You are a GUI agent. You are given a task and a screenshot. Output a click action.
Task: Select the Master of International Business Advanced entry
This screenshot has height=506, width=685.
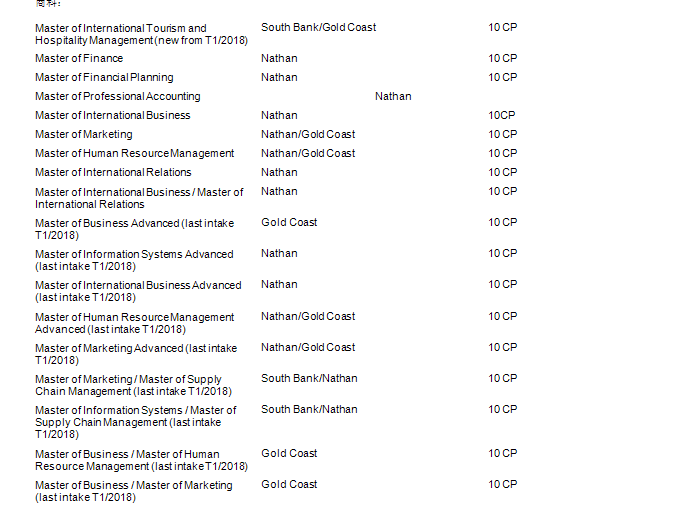pos(138,291)
